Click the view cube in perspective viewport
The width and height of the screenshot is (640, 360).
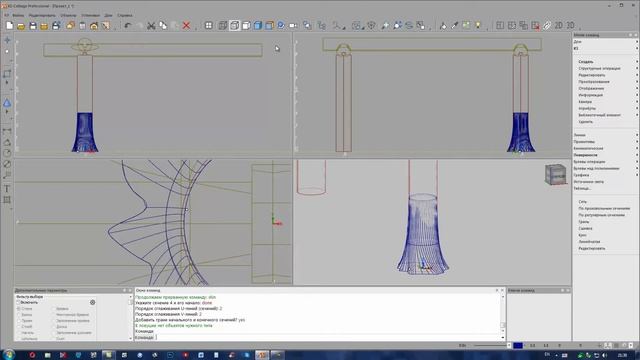[x=555, y=174]
